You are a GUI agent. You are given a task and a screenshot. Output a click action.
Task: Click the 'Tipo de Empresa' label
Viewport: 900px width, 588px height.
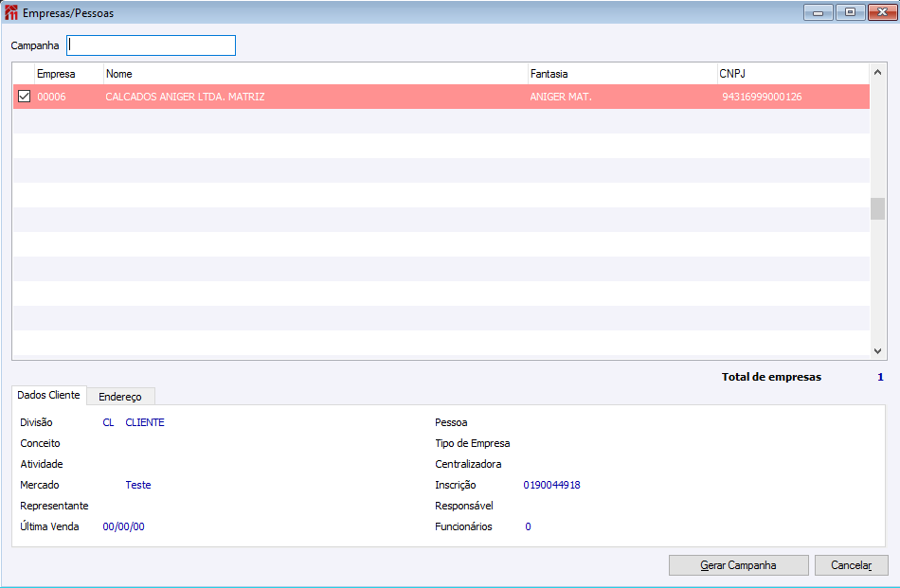click(473, 443)
